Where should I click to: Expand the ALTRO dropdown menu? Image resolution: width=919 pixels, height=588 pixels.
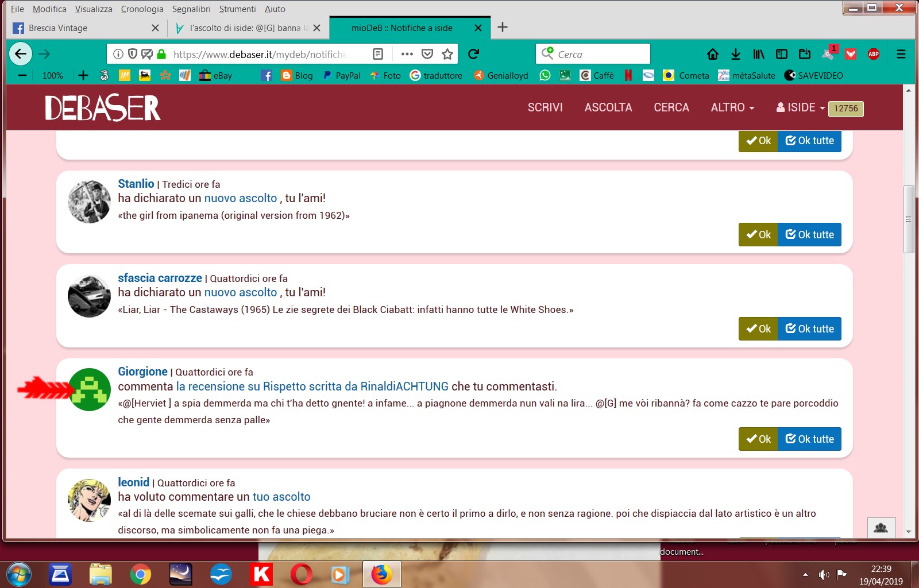[732, 107]
